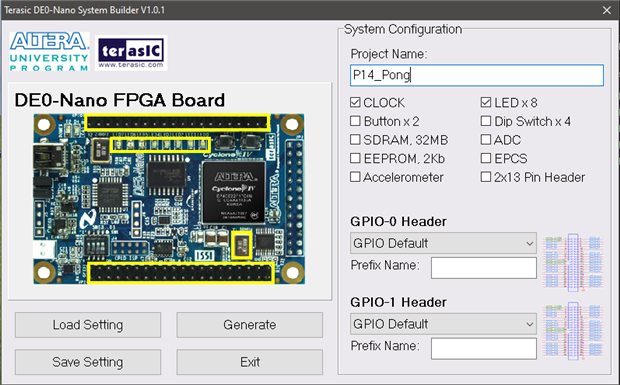Open the GPIO-0 Header dropdown

(443, 243)
